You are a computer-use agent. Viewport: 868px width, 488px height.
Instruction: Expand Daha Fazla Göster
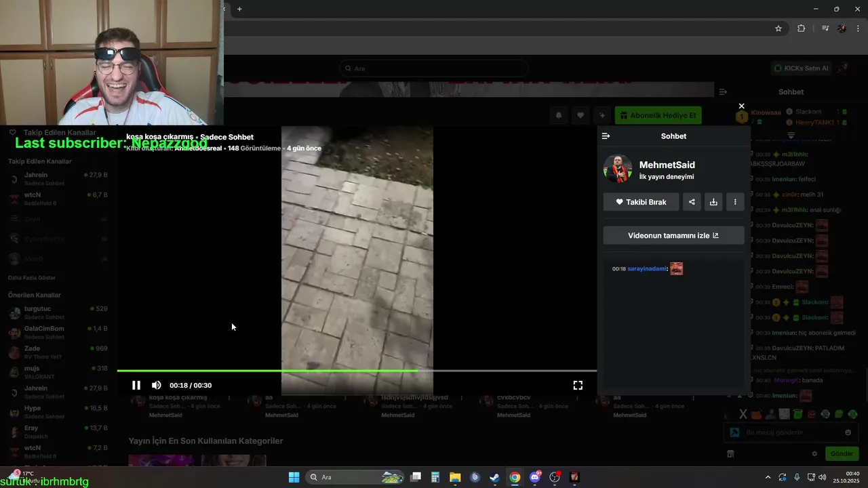[x=32, y=278]
